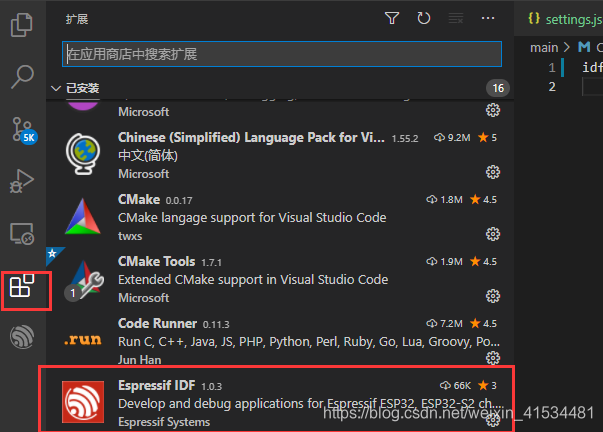603x432 pixels.
Task: Open the Extensions view icon
Action: coord(22,286)
